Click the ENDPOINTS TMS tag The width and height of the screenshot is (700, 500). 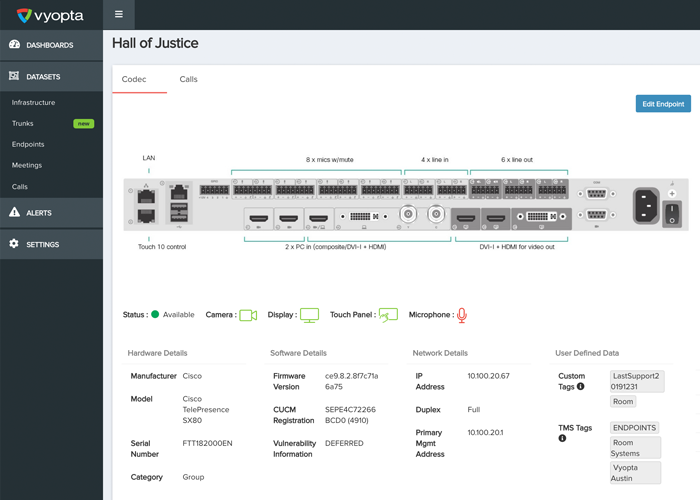tap(634, 428)
